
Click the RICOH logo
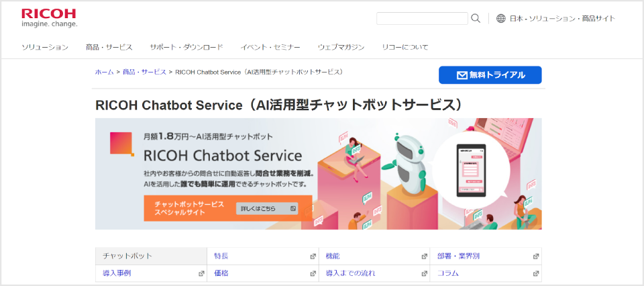pyautogui.click(x=49, y=18)
